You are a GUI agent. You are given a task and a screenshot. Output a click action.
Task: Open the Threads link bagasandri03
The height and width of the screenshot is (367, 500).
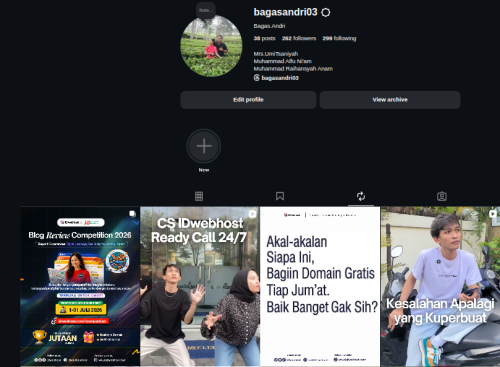[276, 78]
